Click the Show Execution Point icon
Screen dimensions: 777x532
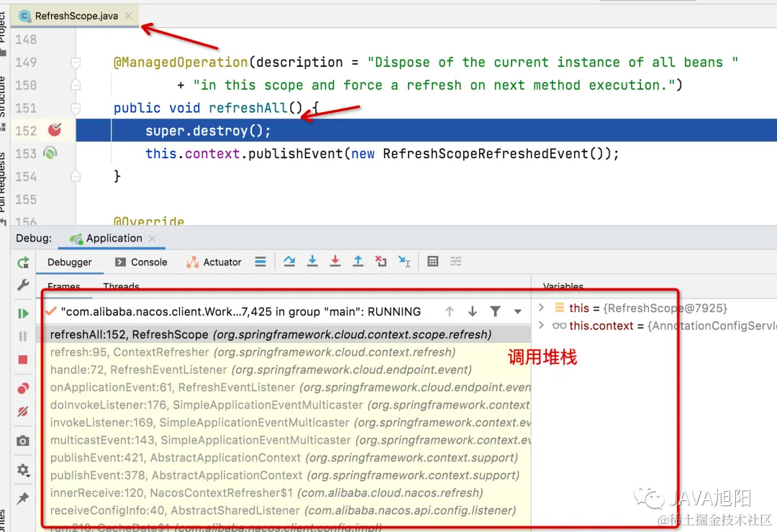tap(260, 262)
